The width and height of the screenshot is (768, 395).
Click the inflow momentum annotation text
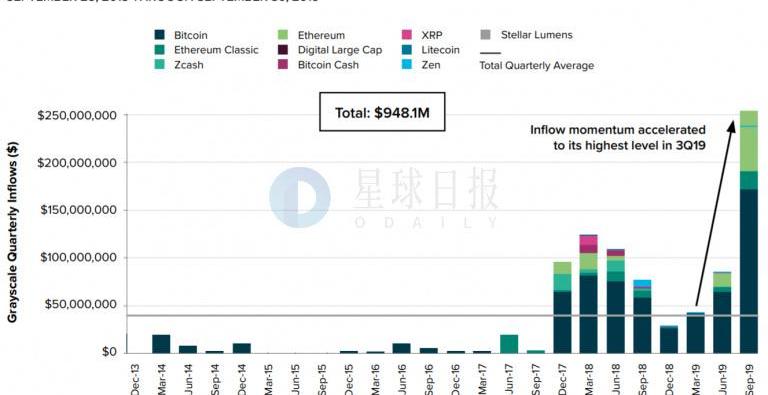[x=618, y=137]
